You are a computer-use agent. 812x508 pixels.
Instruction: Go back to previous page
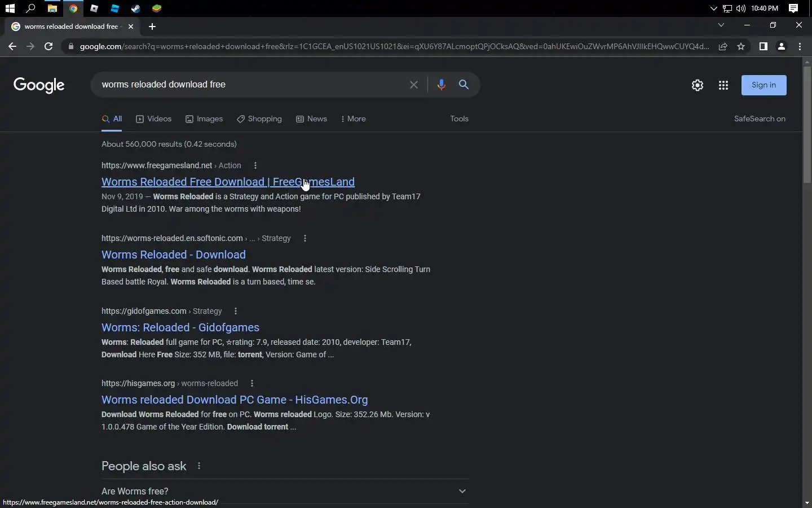coord(12,46)
